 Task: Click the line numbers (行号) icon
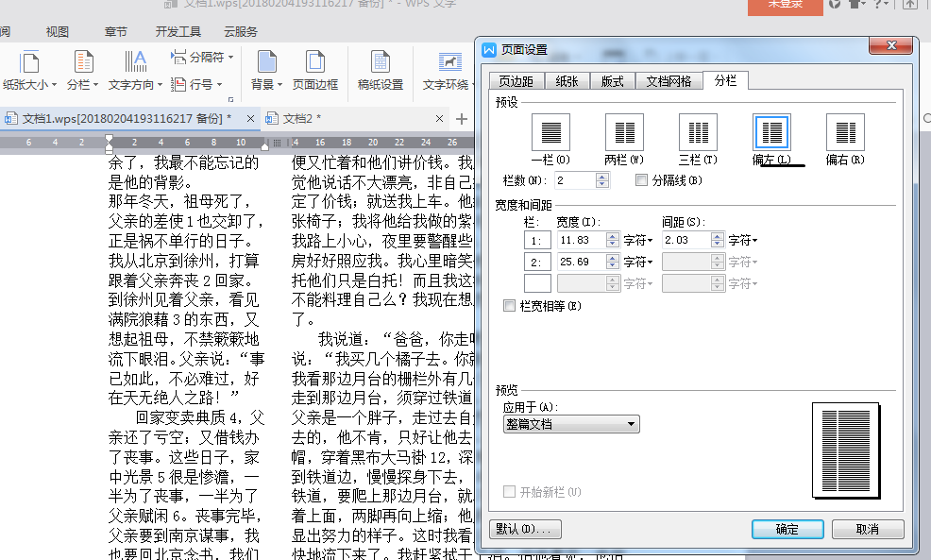tap(178, 84)
